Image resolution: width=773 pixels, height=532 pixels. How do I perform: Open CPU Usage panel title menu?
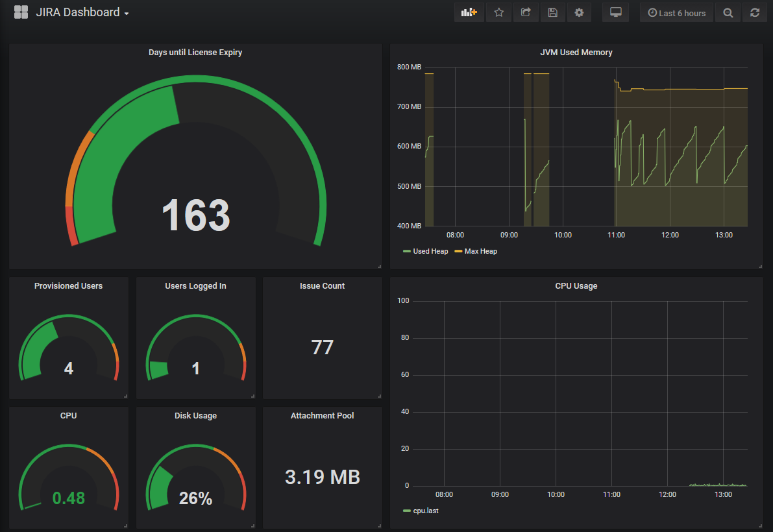click(576, 285)
